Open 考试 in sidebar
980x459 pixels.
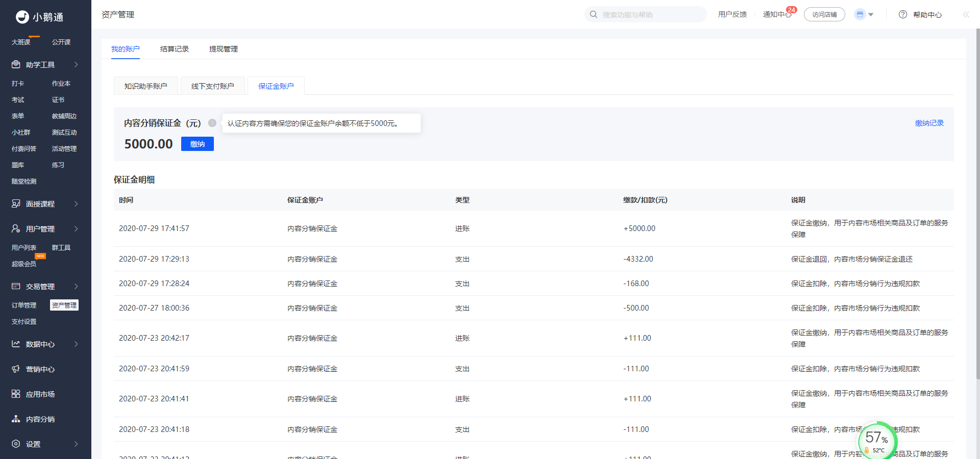click(18, 99)
